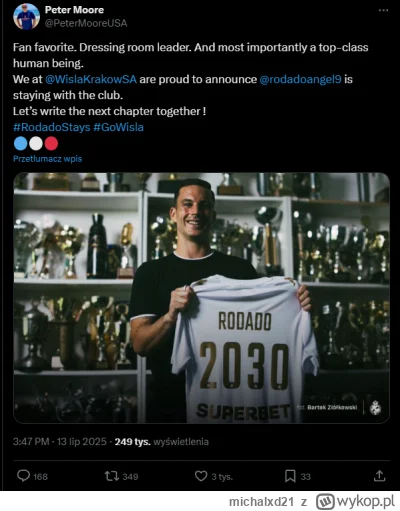Viewport: 400px width, 511px height.
Task: Click the share upload icon
Action: click(x=379, y=476)
